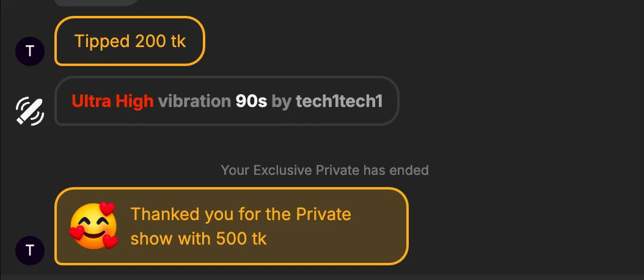Click the smiling face with hearts emoji
The height and width of the screenshot is (280, 644).
tap(93, 225)
